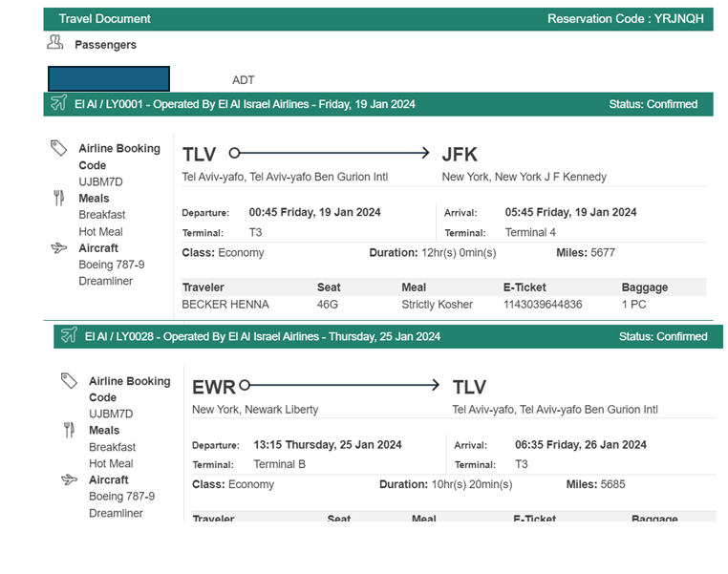Click the large TLV origin code of LY0001
The image size is (728, 574).
[199, 155]
